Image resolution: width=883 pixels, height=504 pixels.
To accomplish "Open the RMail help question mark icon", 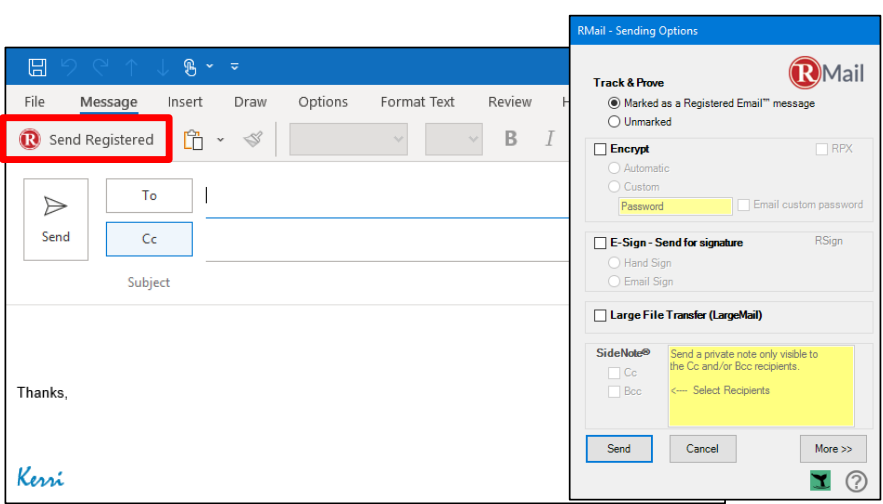I will click(x=856, y=481).
